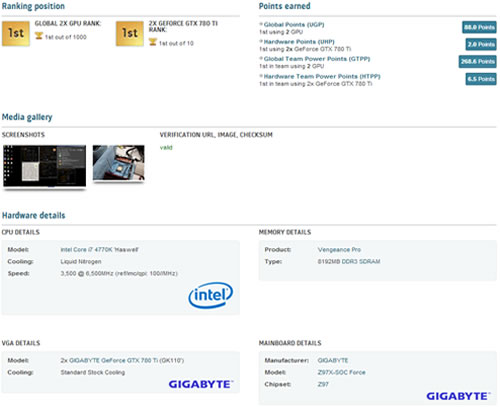This screenshot has width=500, height=407.
Task: Open the Z97X-SOC Force mainboard link
Action: click(x=342, y=372)
